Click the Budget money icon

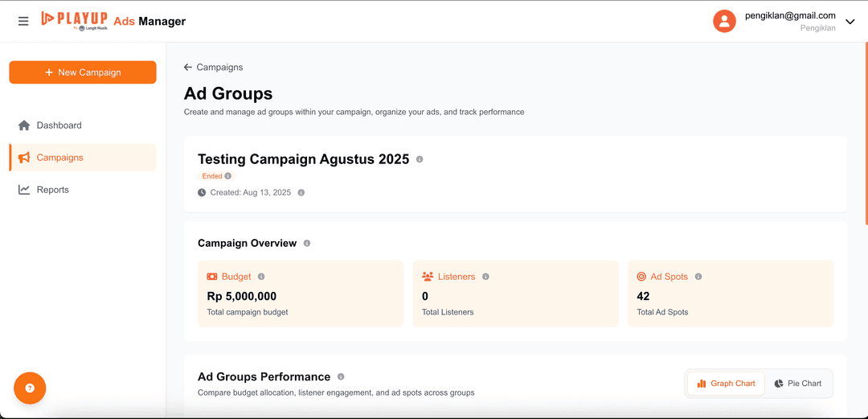(x=212, y=277)
